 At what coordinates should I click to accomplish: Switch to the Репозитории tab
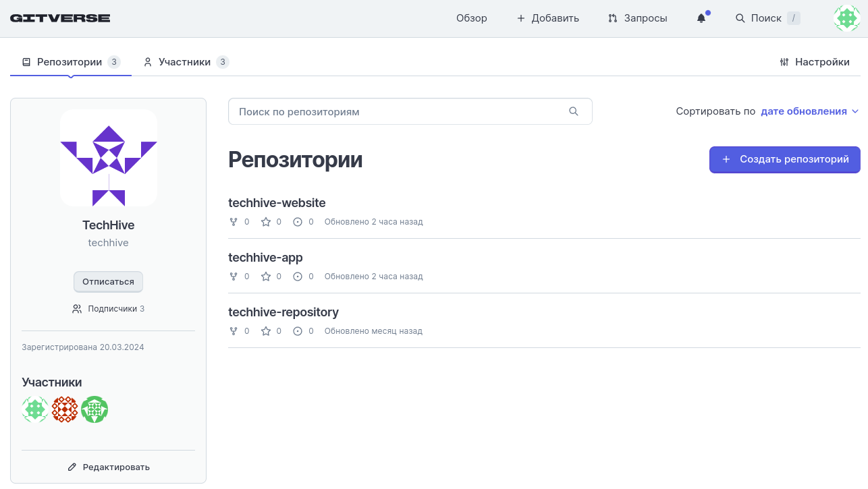pyautogui.click(x=71, y=62)
